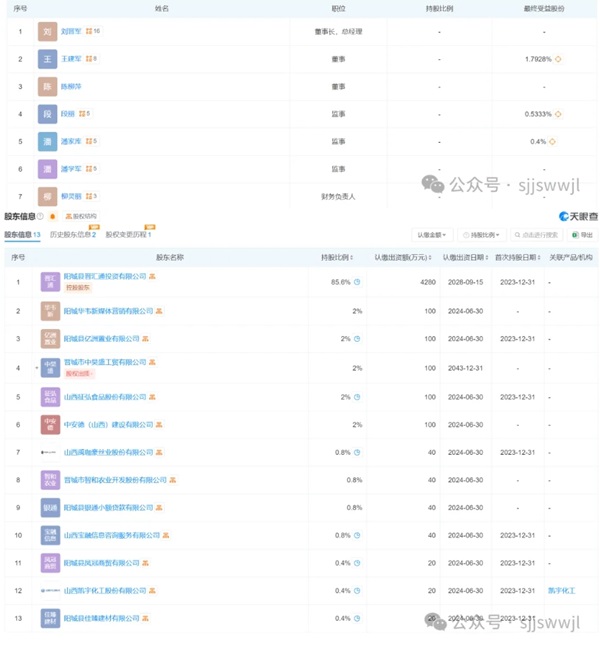Click the orange bell alert icon beside 股东信息
This screenshot has width=600, height=663.
(52, 216)
